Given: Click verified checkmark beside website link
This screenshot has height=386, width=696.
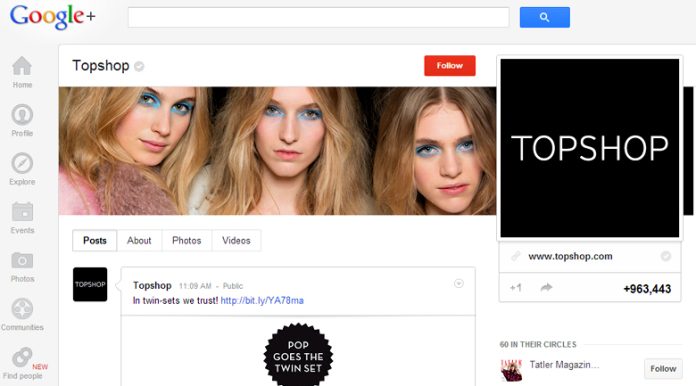Looking at the screenshot, I should (665, 256).
